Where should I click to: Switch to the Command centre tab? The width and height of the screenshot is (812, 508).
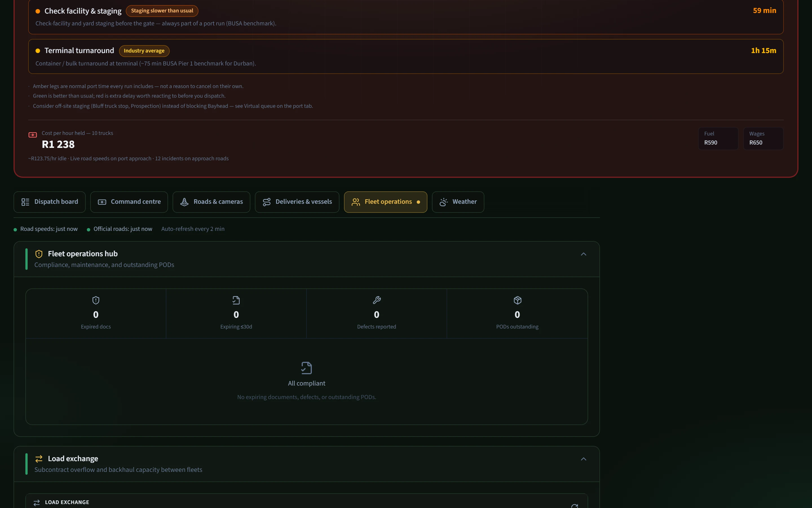[x=129, y=202]
